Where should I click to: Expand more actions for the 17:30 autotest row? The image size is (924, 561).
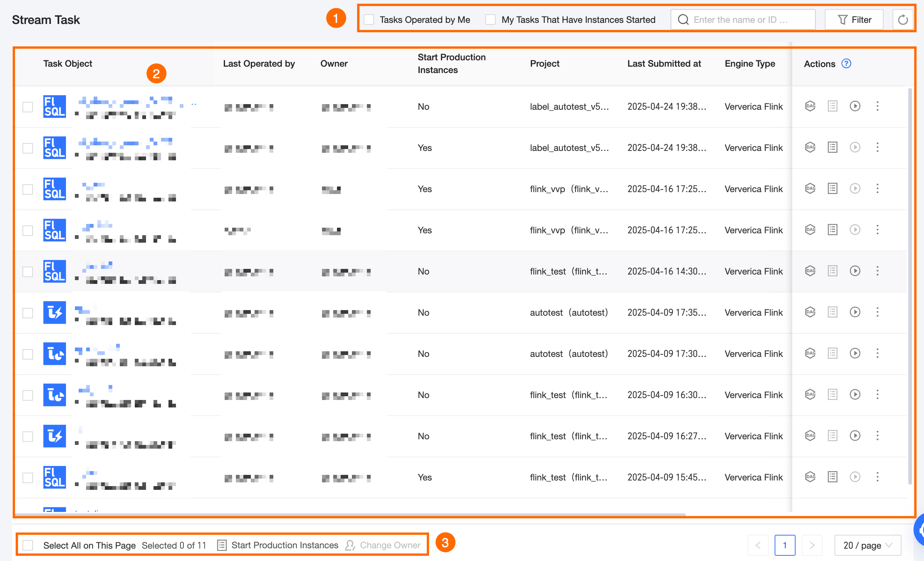[x=877, y=353]
